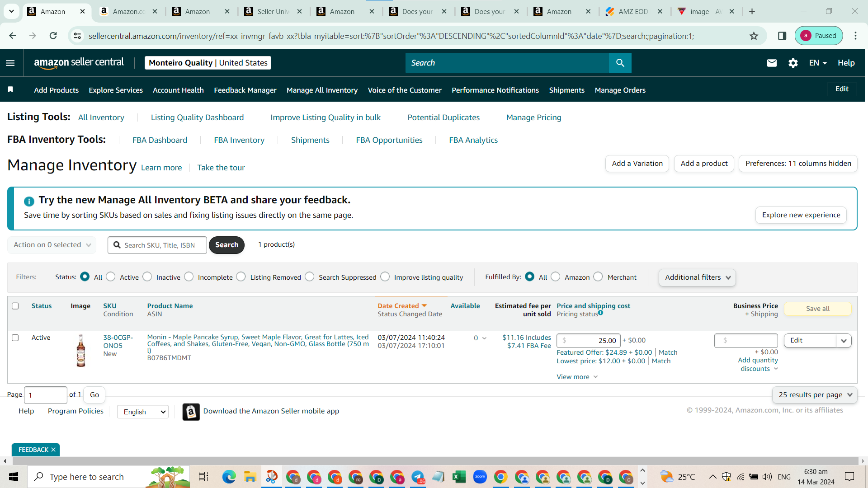Viewport: 868px width, 488px height.
Task: Open the settings gear icon
Action: point(793,63)
